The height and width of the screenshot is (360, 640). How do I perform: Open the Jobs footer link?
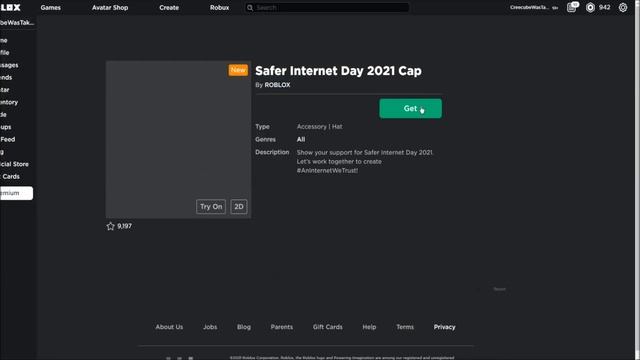(x=210, y=327)
